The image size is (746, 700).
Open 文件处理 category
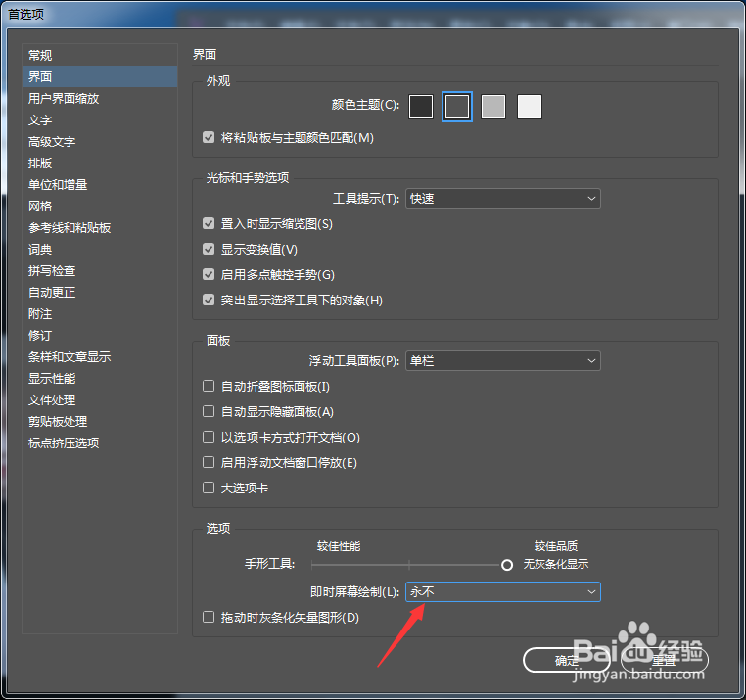pyautogui.click(x=100, y=399)
